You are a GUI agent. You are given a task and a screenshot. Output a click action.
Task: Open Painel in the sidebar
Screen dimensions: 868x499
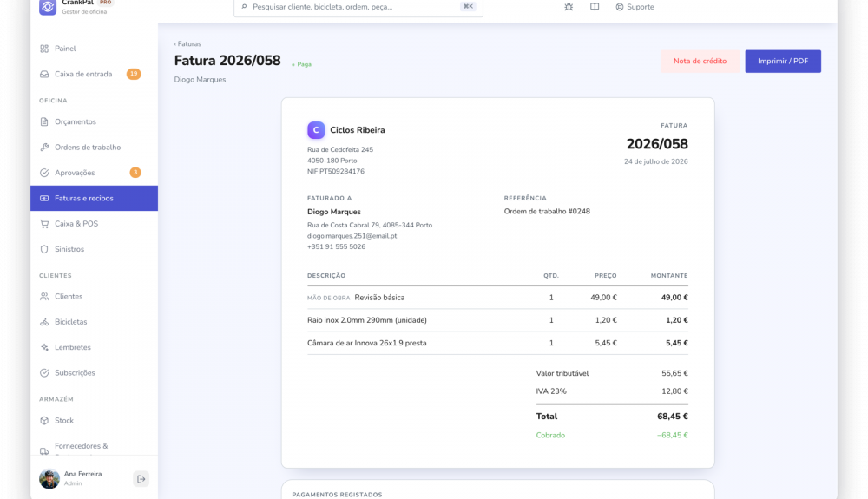pos(94,49)
